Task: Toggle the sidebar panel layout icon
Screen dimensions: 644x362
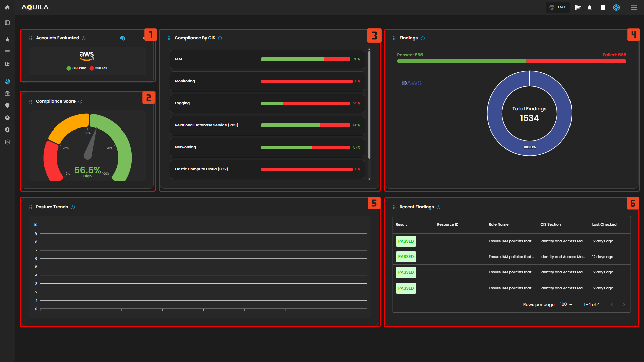Action: point(7,23)
